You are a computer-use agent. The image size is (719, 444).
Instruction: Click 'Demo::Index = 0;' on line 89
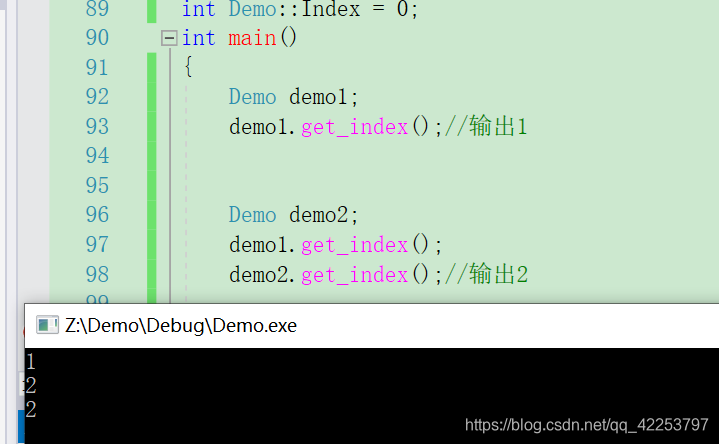click(x=323, y=9)
